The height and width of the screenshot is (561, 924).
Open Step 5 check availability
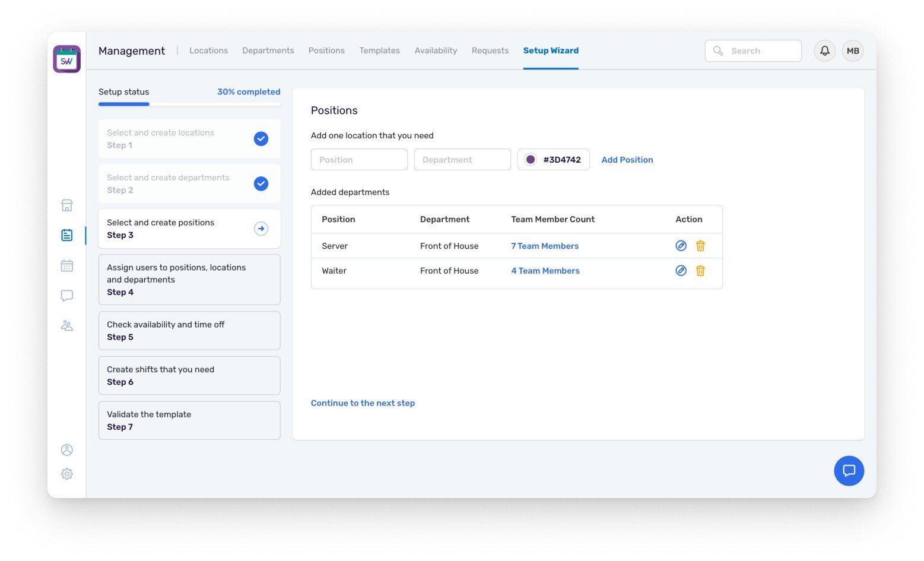click(189, 331)
